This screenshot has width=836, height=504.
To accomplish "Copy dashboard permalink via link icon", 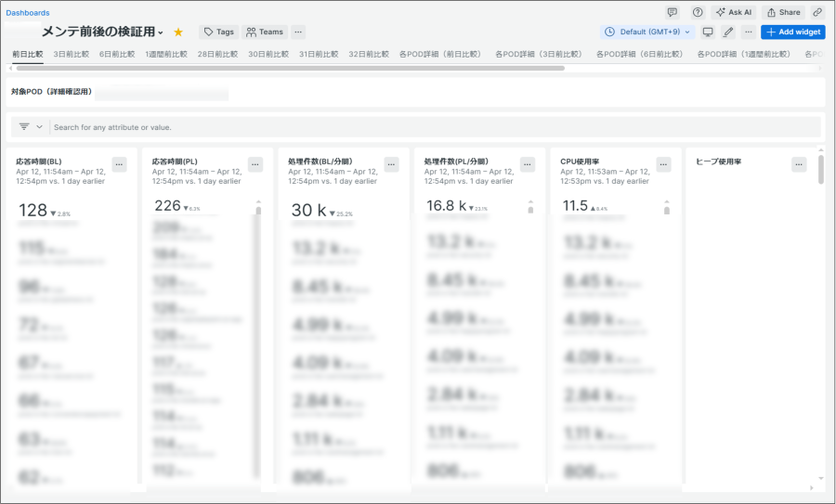I will (817, 12).
